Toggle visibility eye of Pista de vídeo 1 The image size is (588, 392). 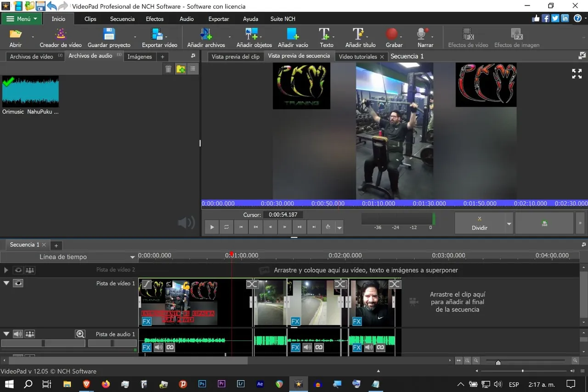(x=18, y=284)
